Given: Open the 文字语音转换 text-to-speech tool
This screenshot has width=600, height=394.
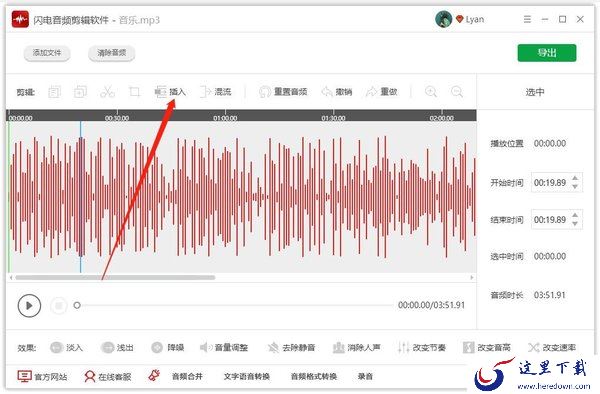Looking at the screenshot, I should pyautogui.click(x=247, y=376).
